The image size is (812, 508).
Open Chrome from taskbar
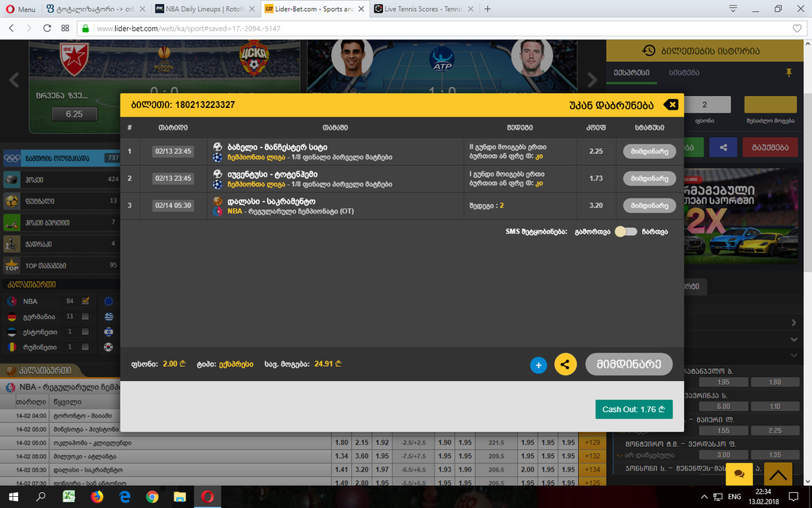pyautogui.click(x=151, y=497)
